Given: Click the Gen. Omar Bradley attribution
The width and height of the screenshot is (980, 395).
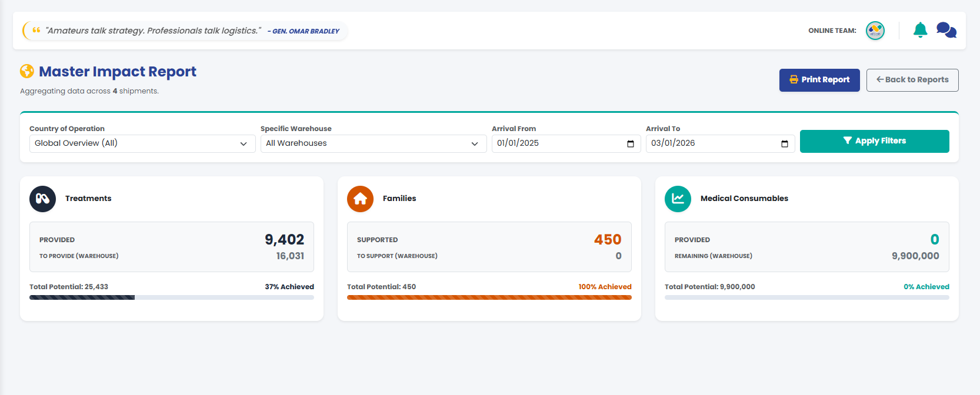Looking at the screenshot, I should (x=304, y=31).
